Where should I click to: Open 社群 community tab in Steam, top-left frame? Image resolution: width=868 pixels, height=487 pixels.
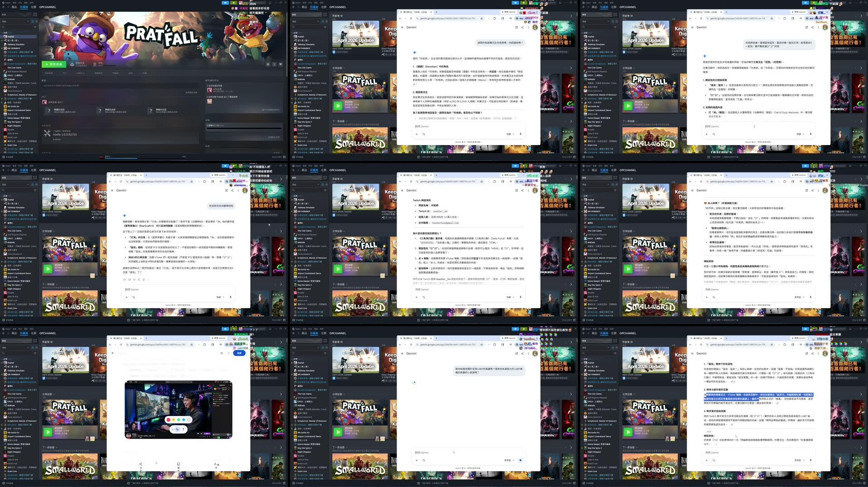pyautogui.click(x=34, y=7)
